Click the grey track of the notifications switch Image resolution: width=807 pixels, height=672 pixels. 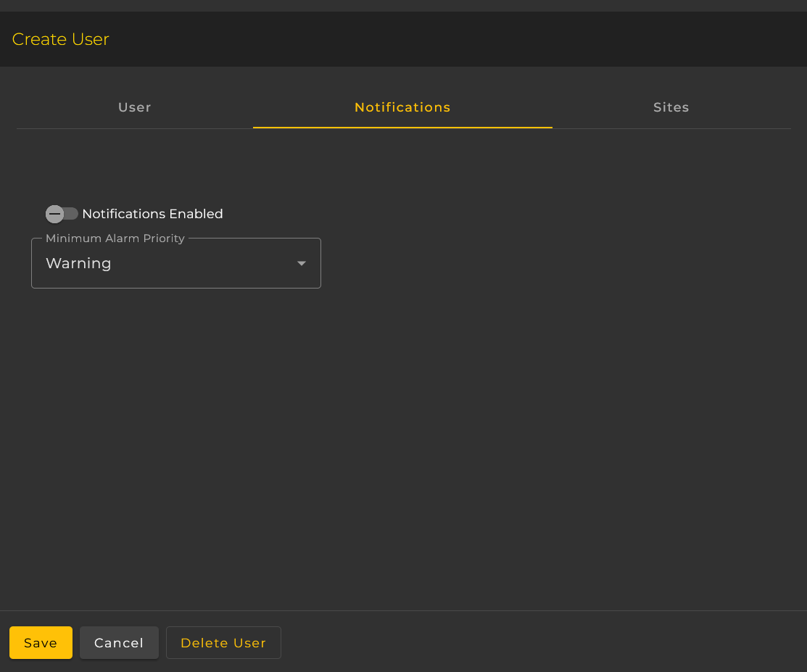(72, 214)
